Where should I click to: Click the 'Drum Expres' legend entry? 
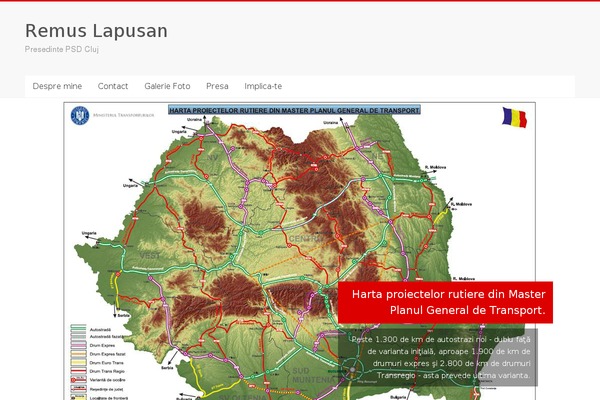(x=91, y=345)
